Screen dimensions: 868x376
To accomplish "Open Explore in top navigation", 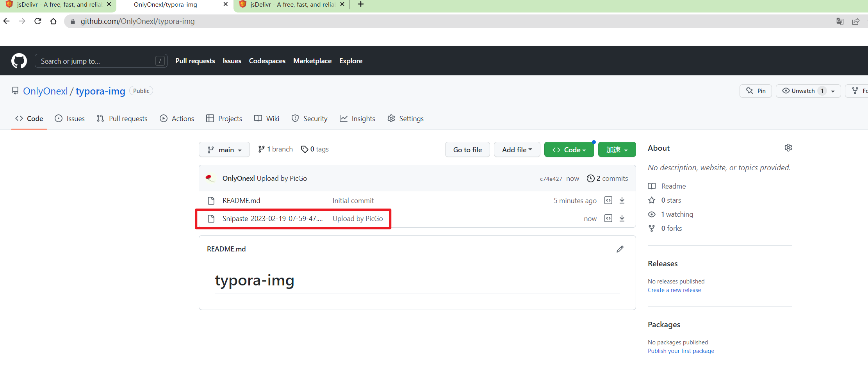I will [x=351, y=61].
